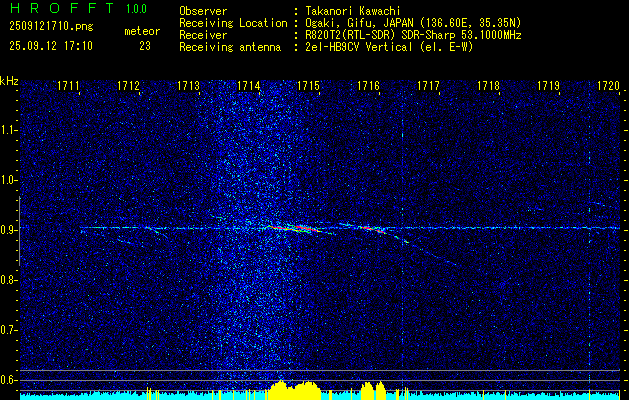Click time marker 1718
The height and width of the screenshot is (400, 629).
click(489, 86)
